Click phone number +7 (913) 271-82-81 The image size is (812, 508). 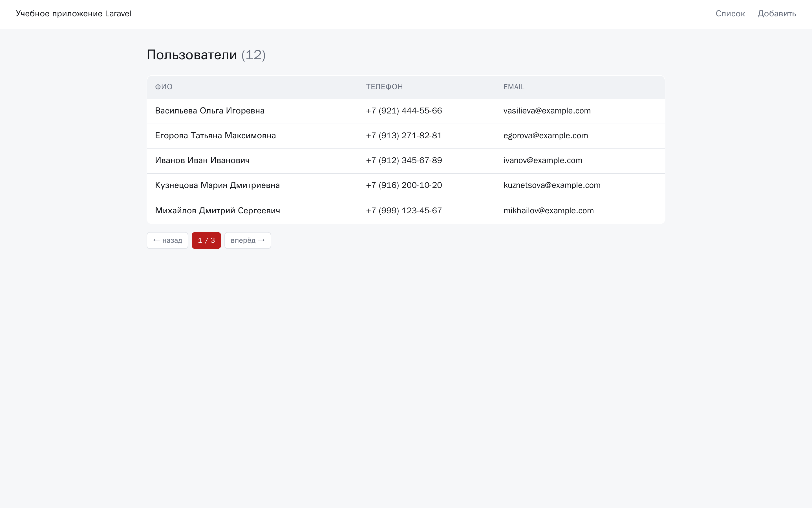point(404,136)
